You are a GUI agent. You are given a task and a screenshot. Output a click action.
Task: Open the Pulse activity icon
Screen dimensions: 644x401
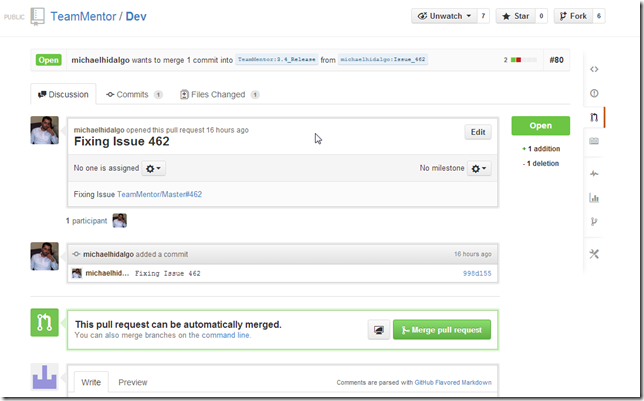click(x=594, y=173)
